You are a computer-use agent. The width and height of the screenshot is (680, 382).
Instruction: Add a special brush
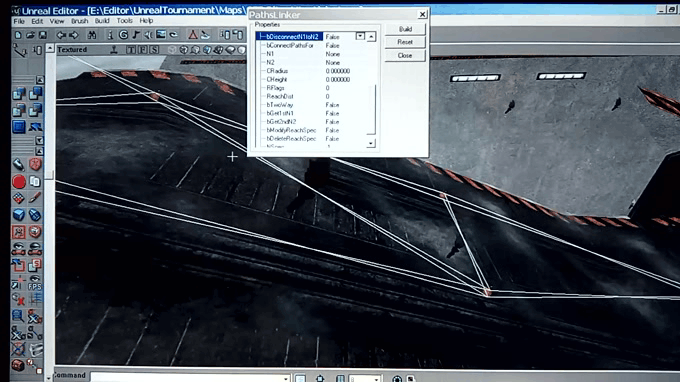click(19, 127)
